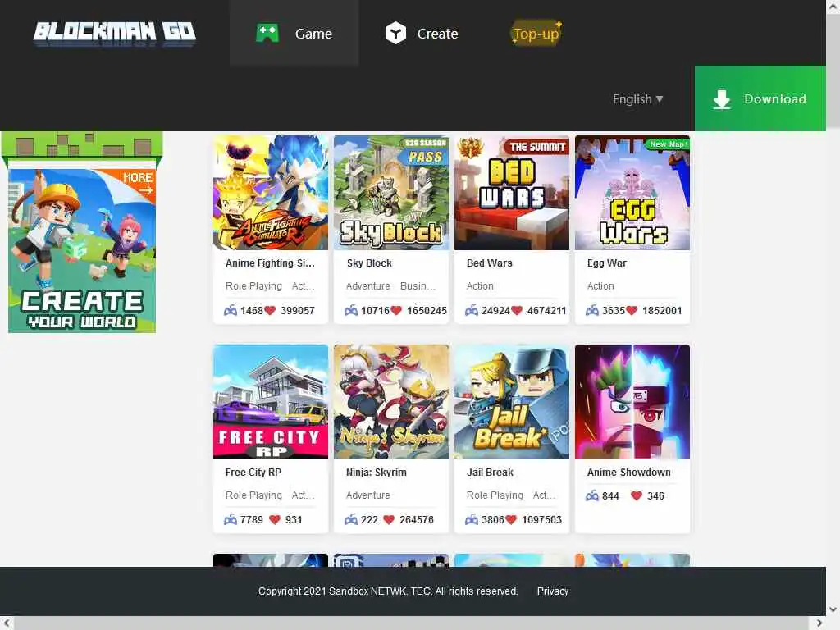Image resolution: width=840 pixels, height=630 pixels.
Task: Click the download arrow icon
Action: (x=722, y=99)
